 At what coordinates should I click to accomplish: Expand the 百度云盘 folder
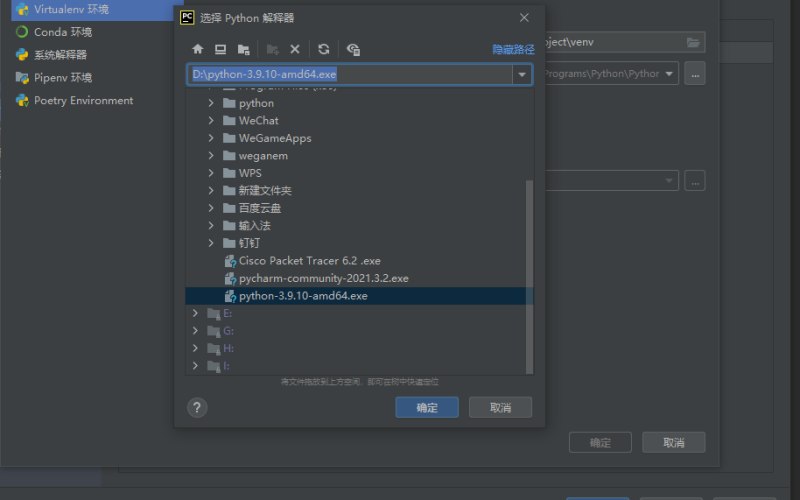tap(211, 208)
